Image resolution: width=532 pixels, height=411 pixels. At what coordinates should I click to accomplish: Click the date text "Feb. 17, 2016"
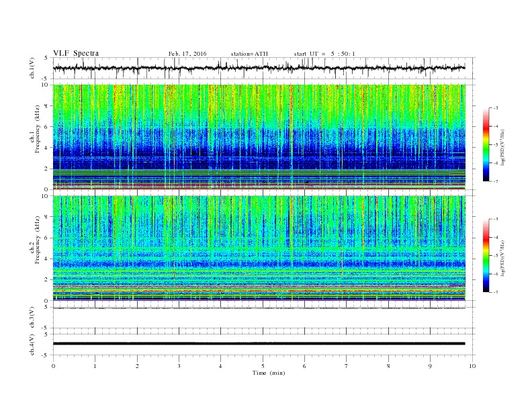coord(187,54)
